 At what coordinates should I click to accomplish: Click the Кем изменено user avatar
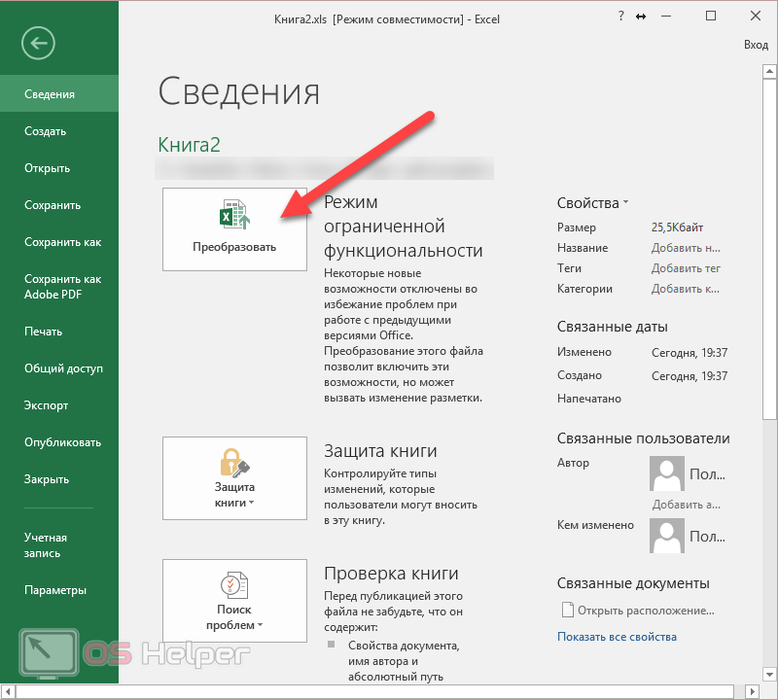[x=667, y=536]
